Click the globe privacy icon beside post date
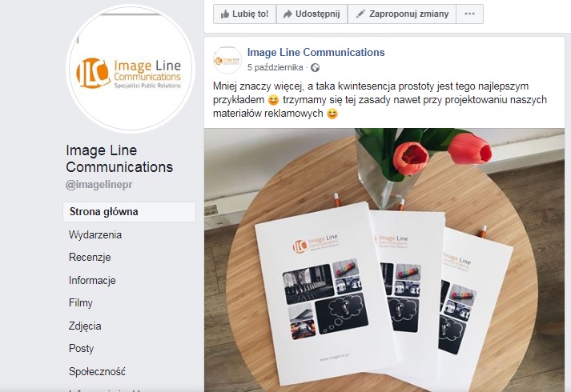Image resolution: width=571 pixels, height=392 pixels. pos(315,68)
